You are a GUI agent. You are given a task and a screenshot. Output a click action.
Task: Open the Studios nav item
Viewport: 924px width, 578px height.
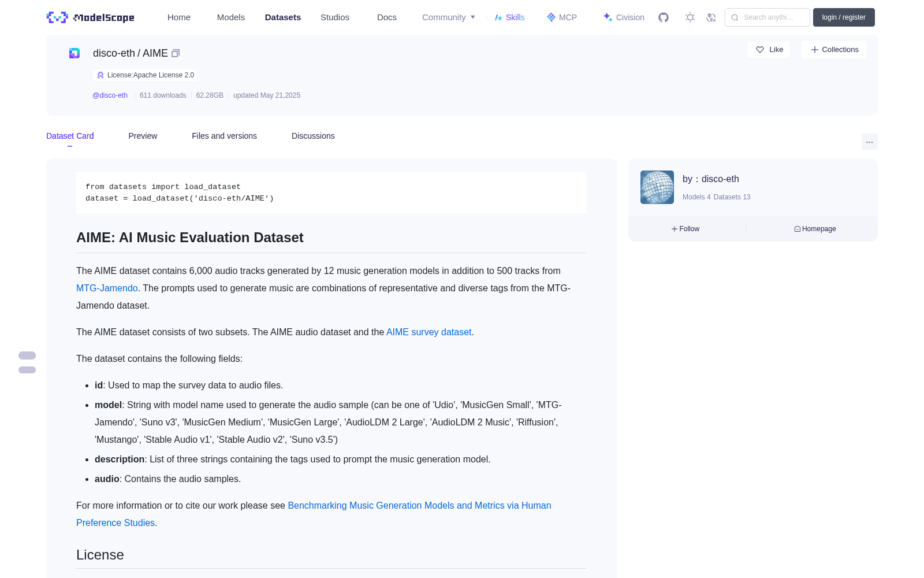[335, 17]
